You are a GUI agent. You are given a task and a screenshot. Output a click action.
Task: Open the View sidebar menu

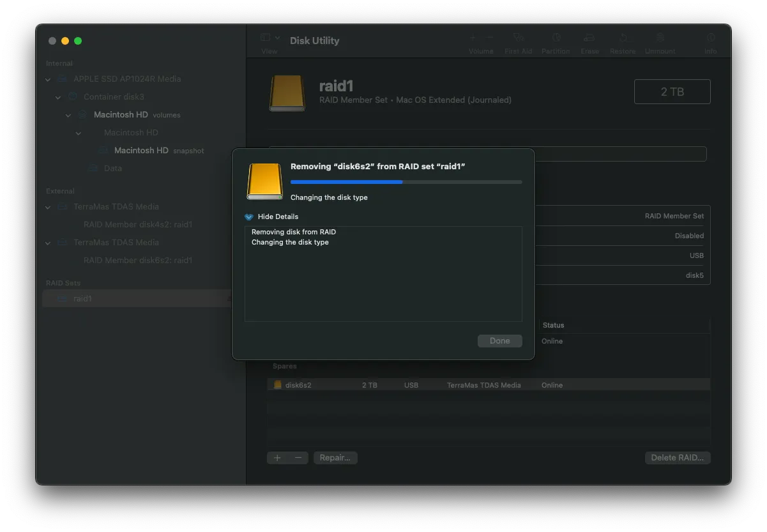click(x=270, y=38)
